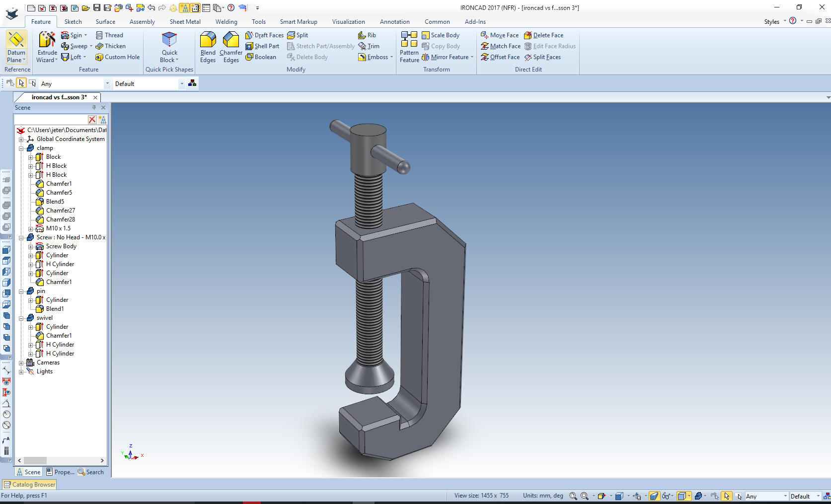Expand the Global Coordinate System node
Viewport: 831px width, 504px height.
point(21,139)
